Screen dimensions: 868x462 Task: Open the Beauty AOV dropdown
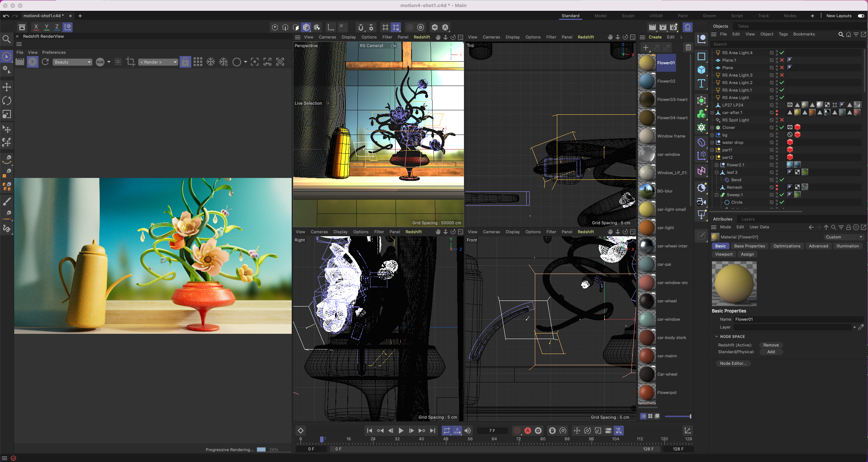tap(72, 62)
